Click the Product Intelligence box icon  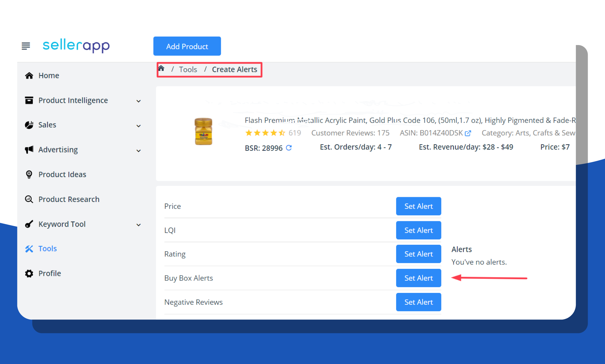click(x=29, y=100)
